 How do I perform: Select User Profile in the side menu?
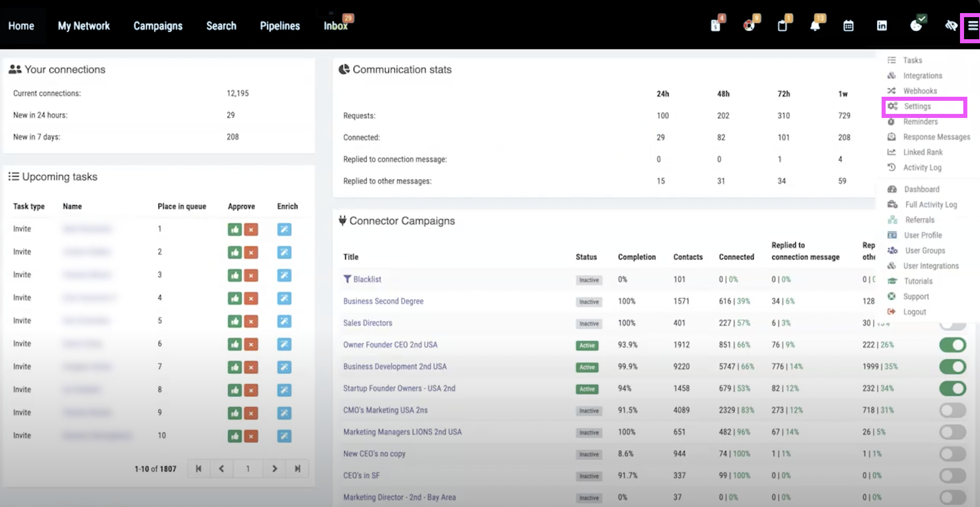click(923, 235)
